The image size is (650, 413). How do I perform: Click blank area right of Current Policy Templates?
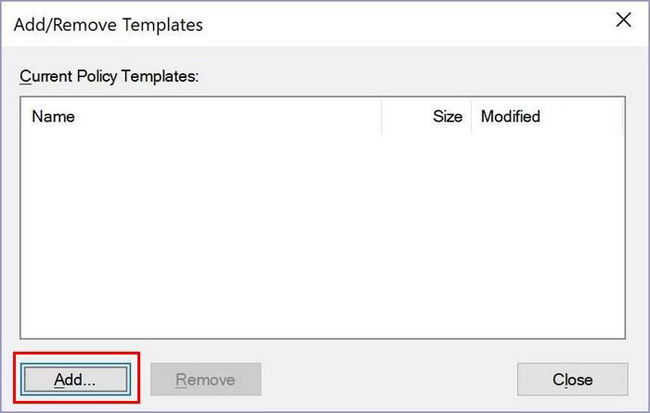pyautogui.click(x=420, y=76)
